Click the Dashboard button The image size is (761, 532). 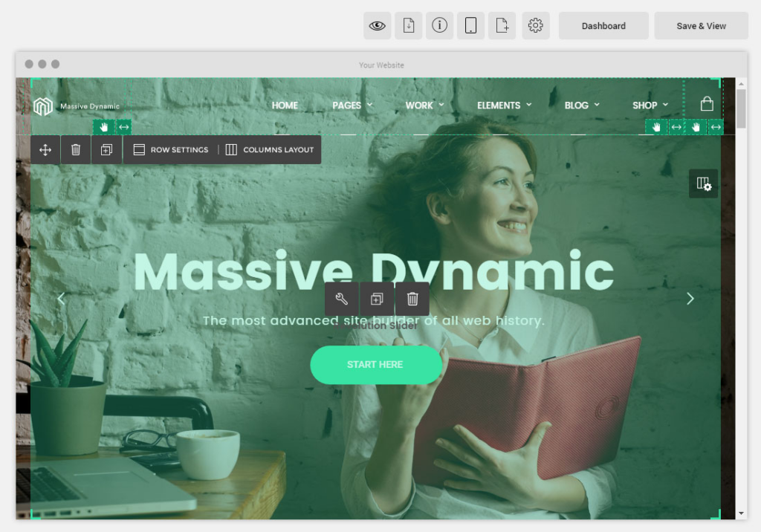(603, 25)
